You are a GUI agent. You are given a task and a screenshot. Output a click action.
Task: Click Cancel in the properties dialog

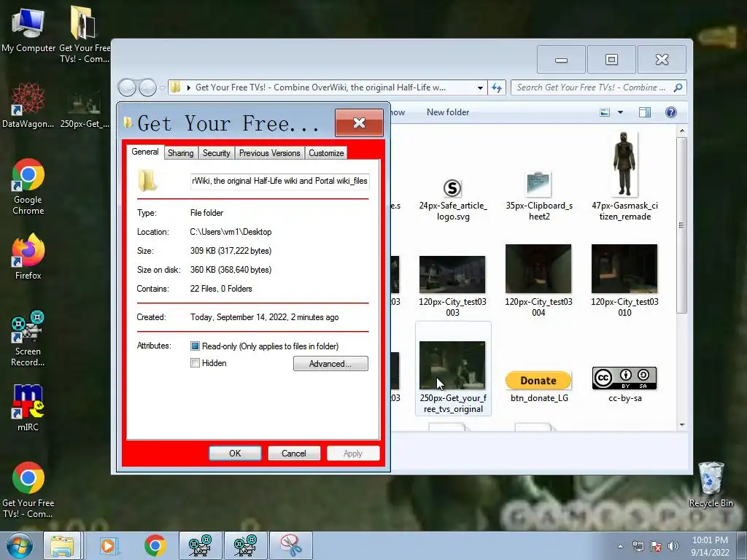pos(294,454)
